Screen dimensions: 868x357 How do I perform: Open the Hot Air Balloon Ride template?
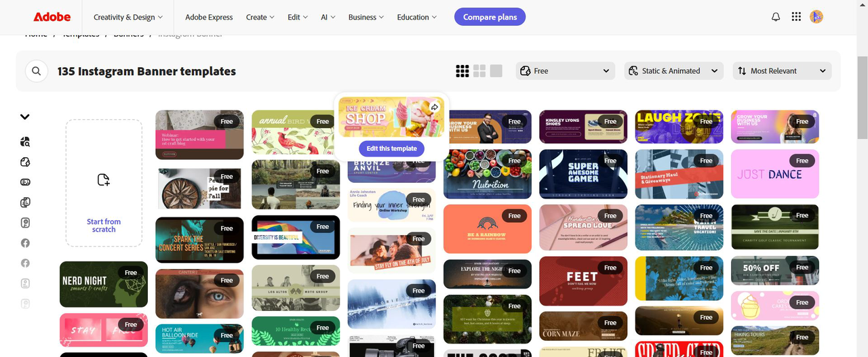pos(199,339)
